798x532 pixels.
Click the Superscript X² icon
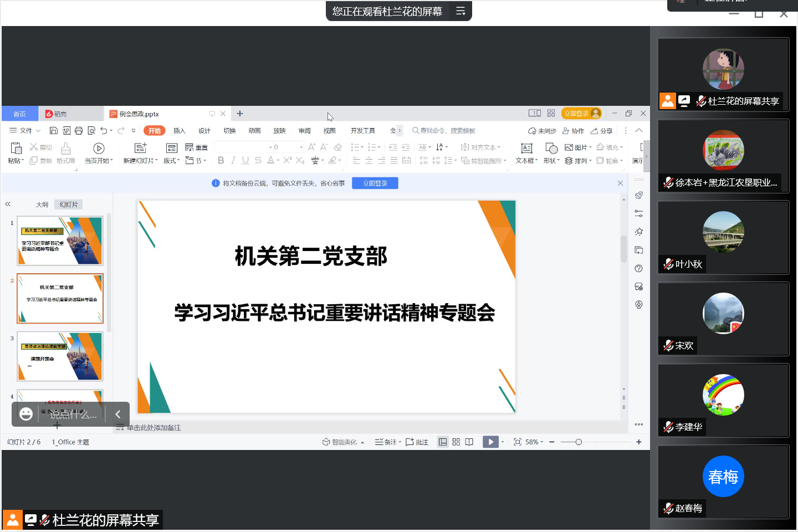click(287, 160)
